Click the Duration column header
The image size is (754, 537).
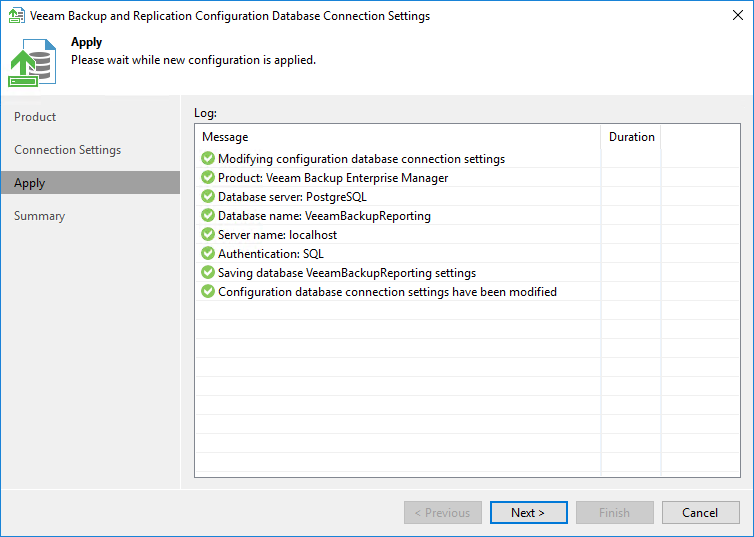(x=631, y=137)
